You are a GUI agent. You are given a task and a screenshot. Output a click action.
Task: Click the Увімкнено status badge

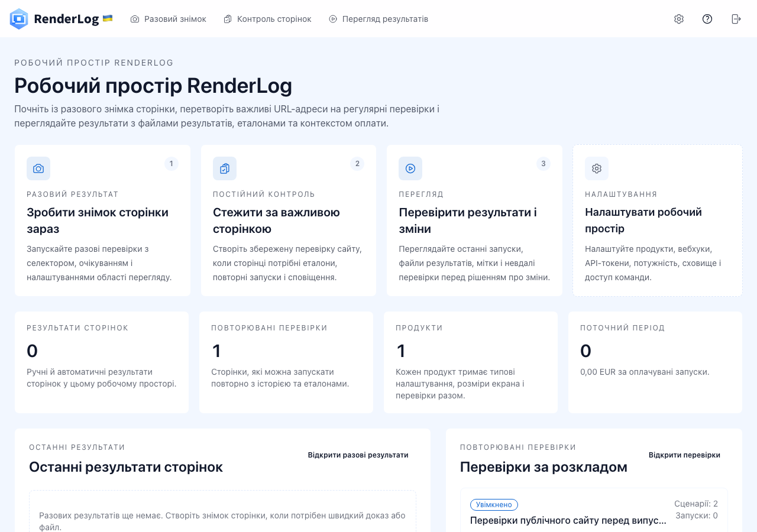(494, 505)
